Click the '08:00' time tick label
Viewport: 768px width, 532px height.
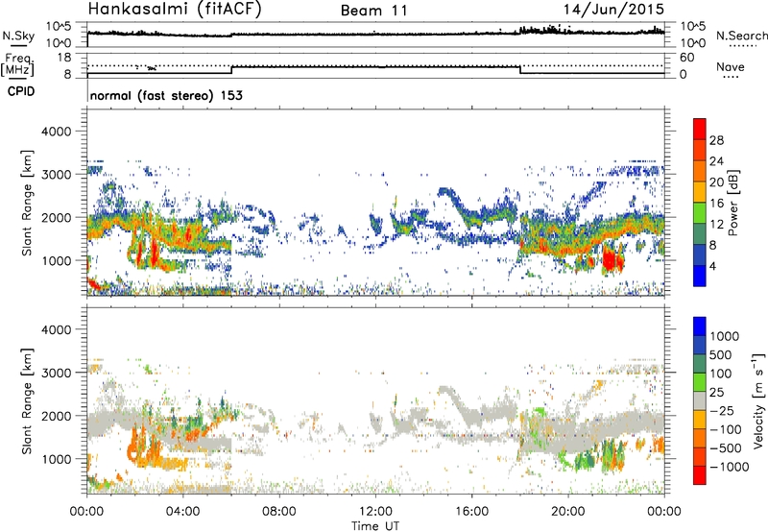(279, 512)
